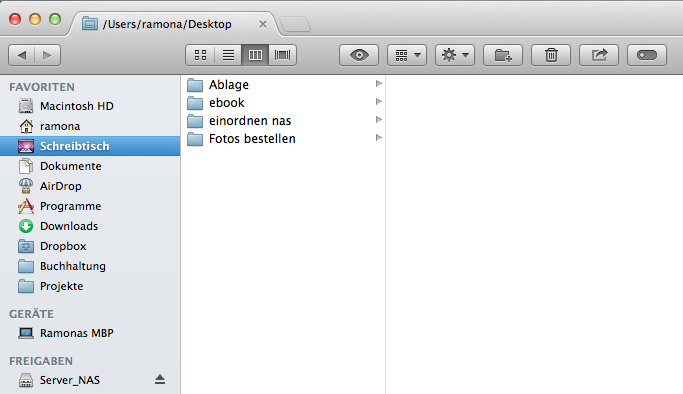Select Server_NAS under Freigaben
Viewport: 683px width, 394px height.
coord(90,380)
